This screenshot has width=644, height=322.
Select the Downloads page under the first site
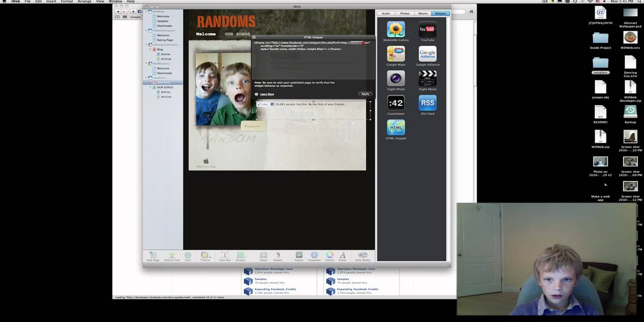165,26
